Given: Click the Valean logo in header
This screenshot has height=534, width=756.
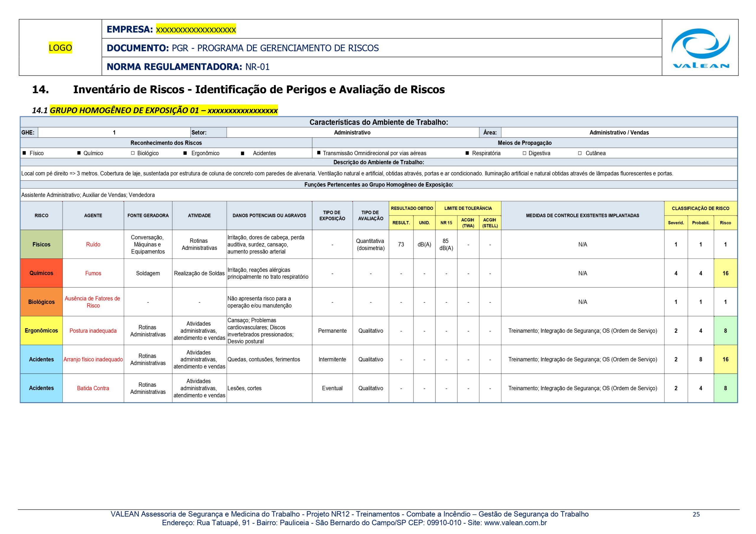Looking at the screenshot, I should [x=700, y=48].
